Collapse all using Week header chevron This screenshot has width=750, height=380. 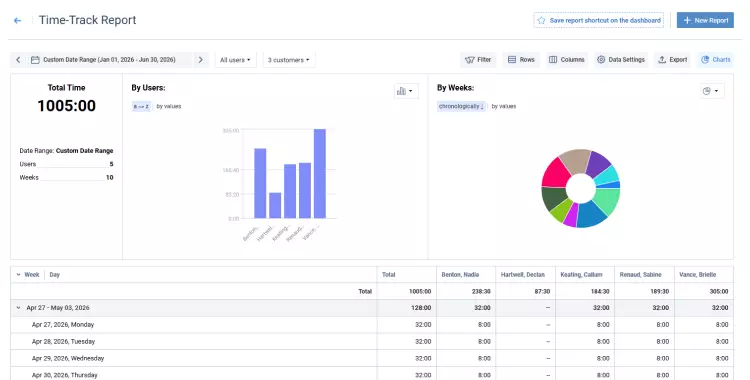click(19, 275)
